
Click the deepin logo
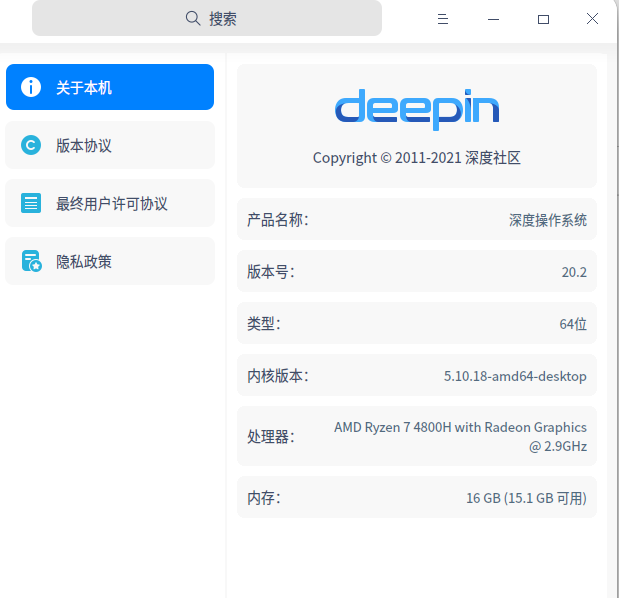point(417,109)
